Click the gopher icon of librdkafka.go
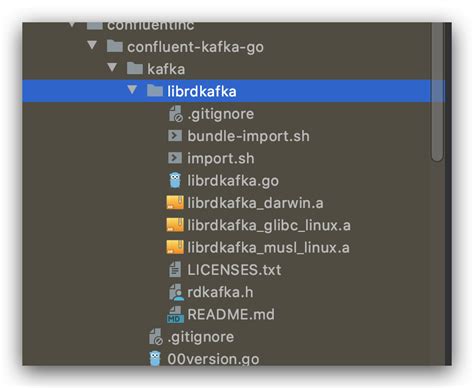Screen dimensions: 474x388 coord(175,180)
